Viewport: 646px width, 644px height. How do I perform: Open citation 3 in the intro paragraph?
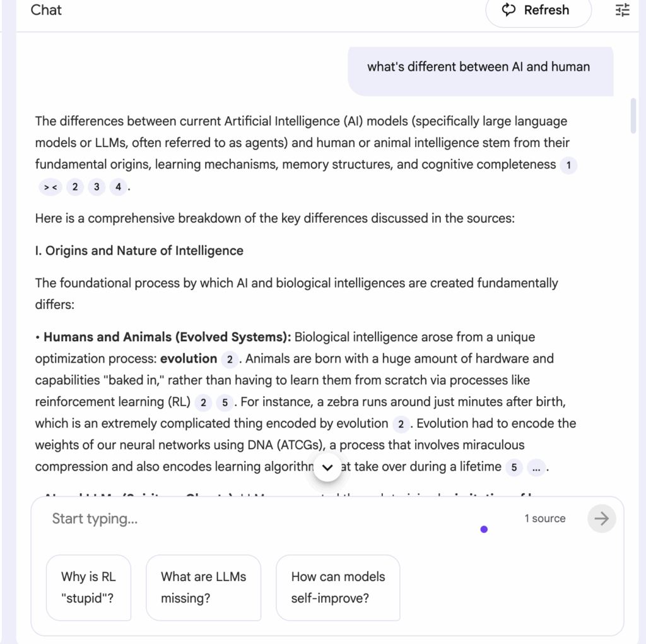coord(96,187)
